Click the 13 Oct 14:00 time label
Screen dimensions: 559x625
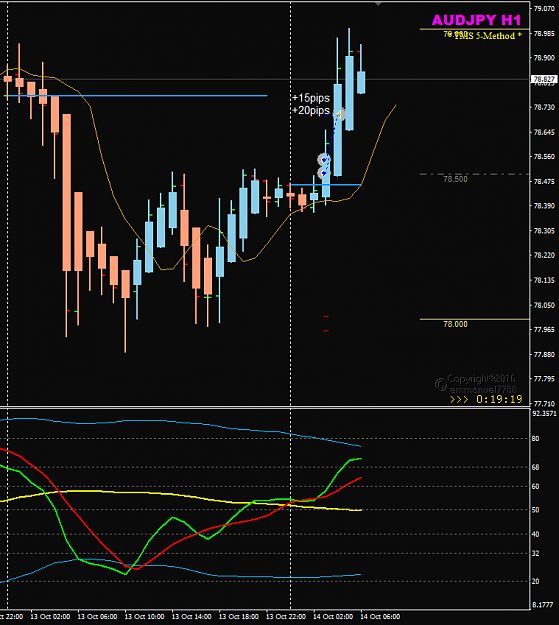click(x=191, y=617)
